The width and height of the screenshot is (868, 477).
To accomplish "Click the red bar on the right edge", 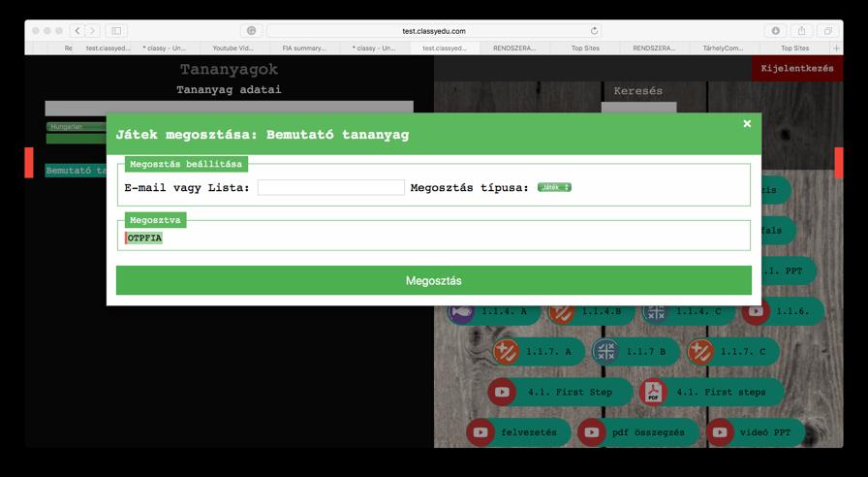I will click(839, 163).
